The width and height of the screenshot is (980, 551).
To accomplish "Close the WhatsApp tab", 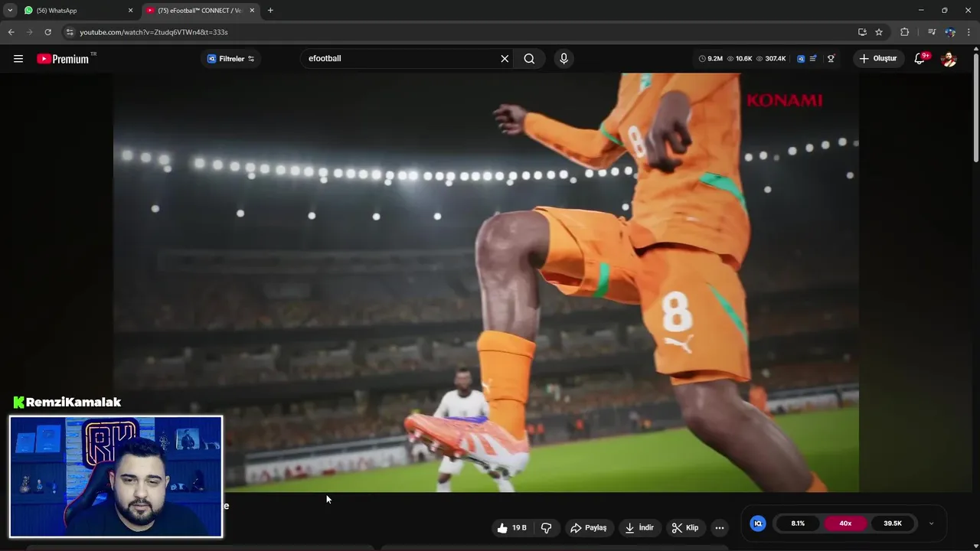I will (130, 11).
